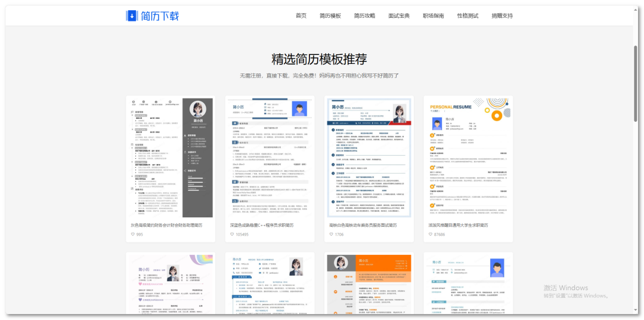Open the teal resume thumbnail with blue avatar, second row
This screenshot has height=320, width=644.
[468, 284]
